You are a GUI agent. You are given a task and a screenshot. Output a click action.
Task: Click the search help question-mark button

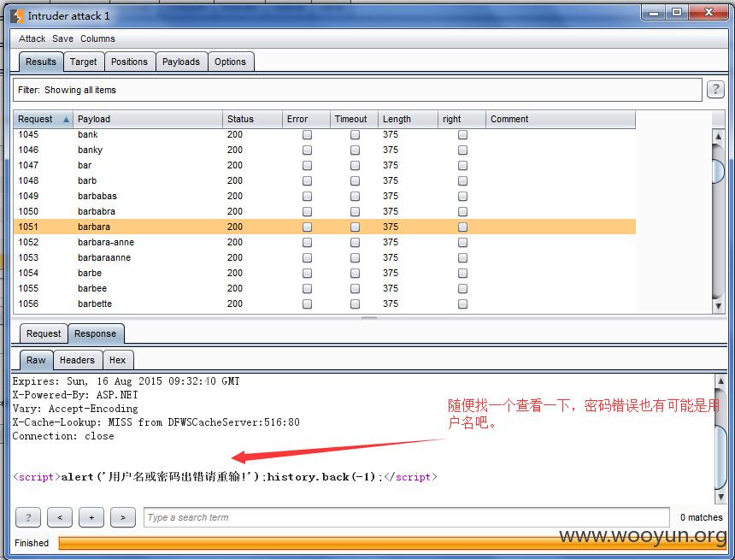(x=28, y=517)
